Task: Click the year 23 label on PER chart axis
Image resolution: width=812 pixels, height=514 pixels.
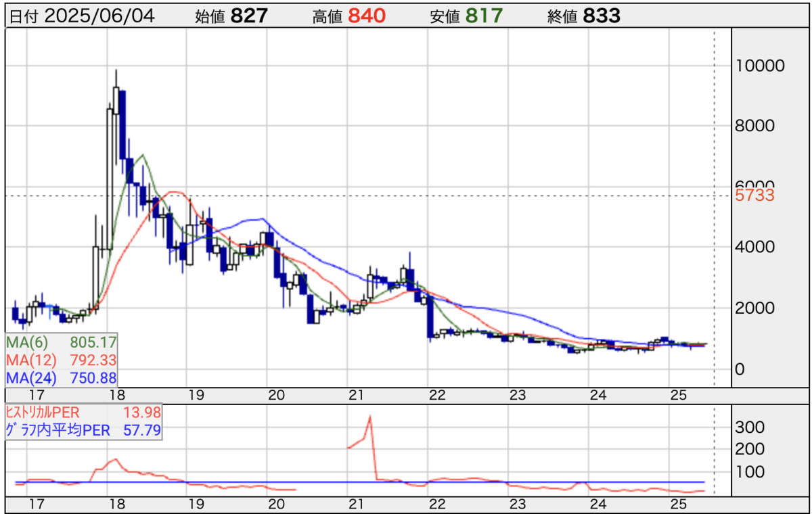Action: [x=518, y=505]
